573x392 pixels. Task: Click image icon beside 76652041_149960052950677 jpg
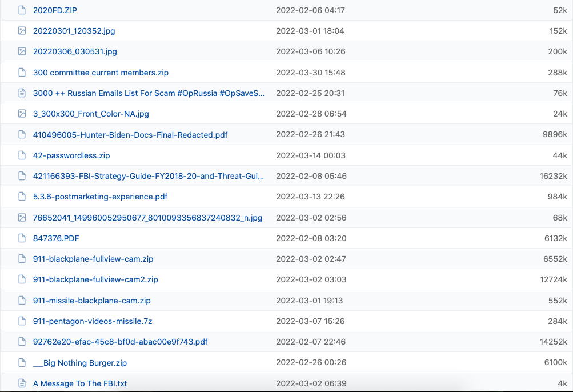[22, 218]
